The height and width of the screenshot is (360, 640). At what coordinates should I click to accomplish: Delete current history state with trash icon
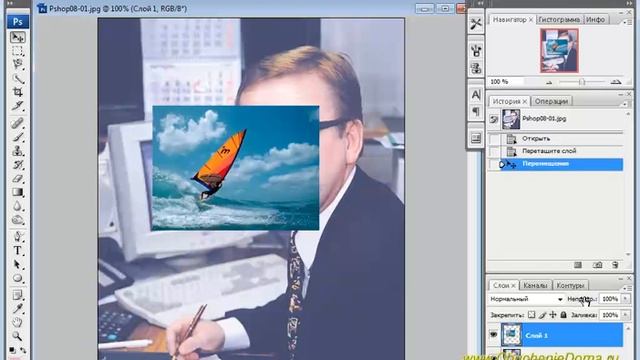point(615,265)
